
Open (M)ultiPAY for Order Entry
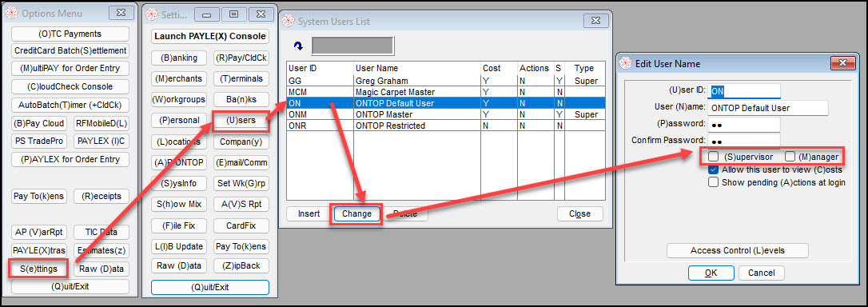click(x=70, y=69)
